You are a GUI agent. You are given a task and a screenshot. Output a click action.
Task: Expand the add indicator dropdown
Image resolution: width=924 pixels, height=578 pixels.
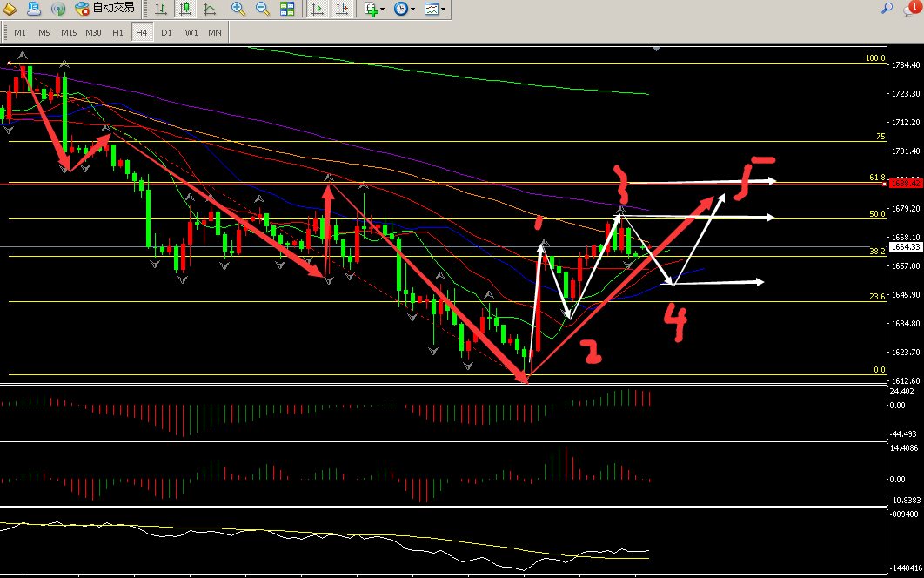coord(374,10)
